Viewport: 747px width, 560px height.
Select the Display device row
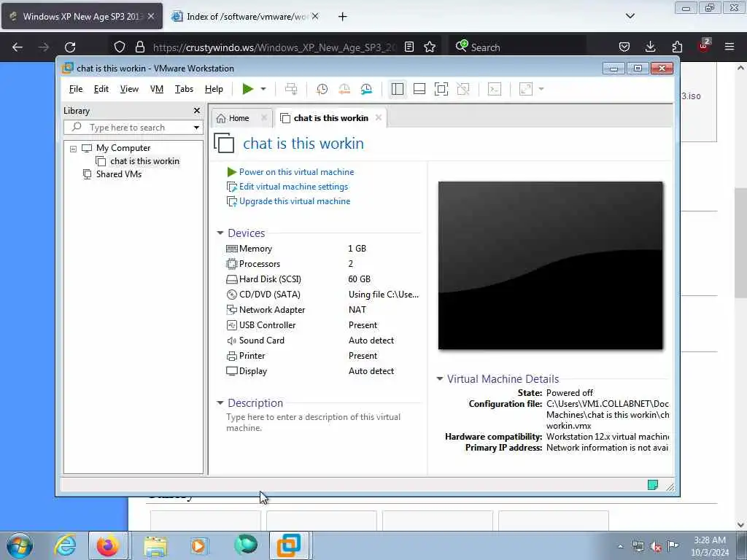[x=322, y=371]
